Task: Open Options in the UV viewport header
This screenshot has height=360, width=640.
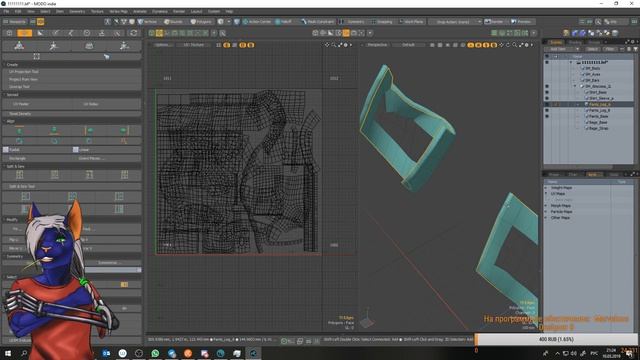Action: tap(162, 45)
